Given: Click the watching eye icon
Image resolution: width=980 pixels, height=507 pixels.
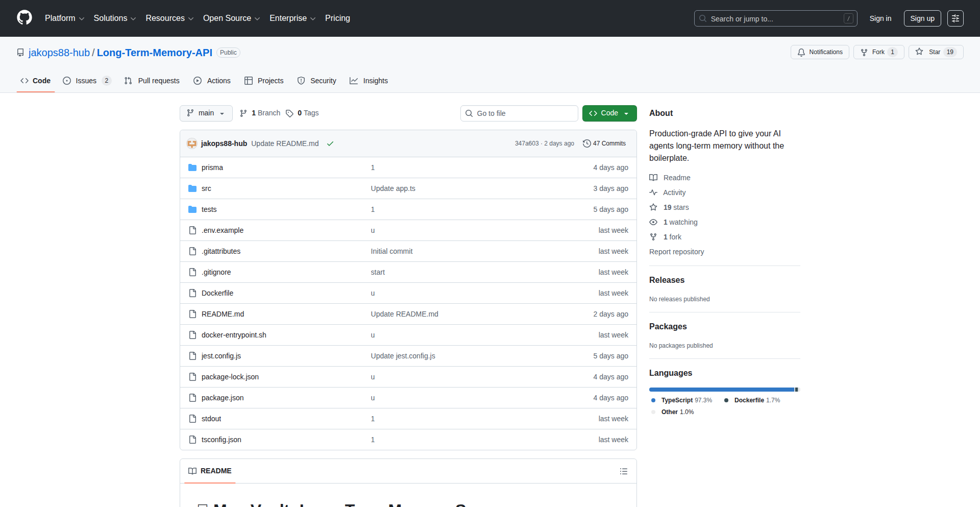Looking at the screenshot, I should click(x=654, y=222).
